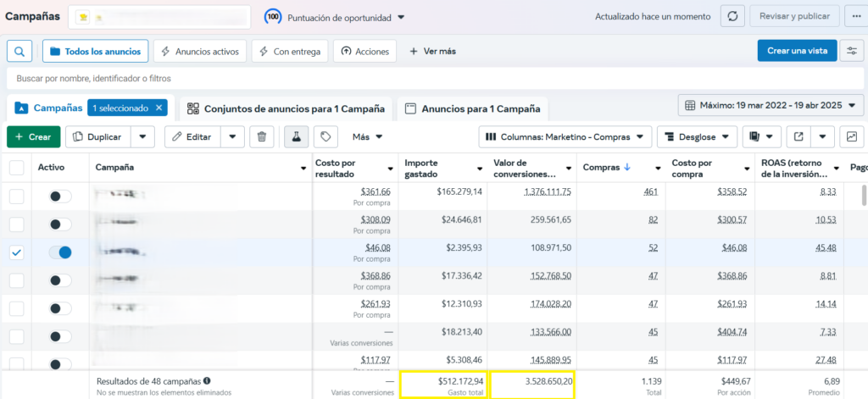Image resolution: width=868 pixels, height=399 pixels.
Task: Open export dropdown arrow
Action: (822, 136)
